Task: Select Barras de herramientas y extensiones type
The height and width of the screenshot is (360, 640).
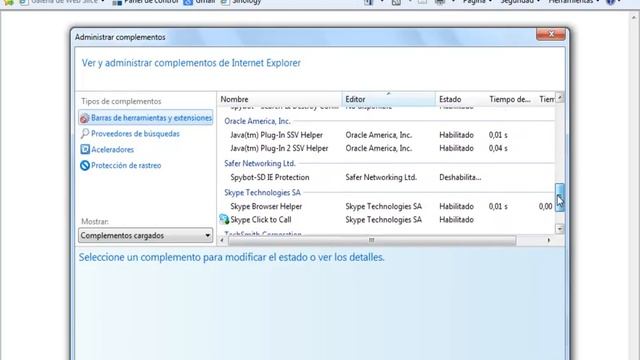Action: (146, 118)
